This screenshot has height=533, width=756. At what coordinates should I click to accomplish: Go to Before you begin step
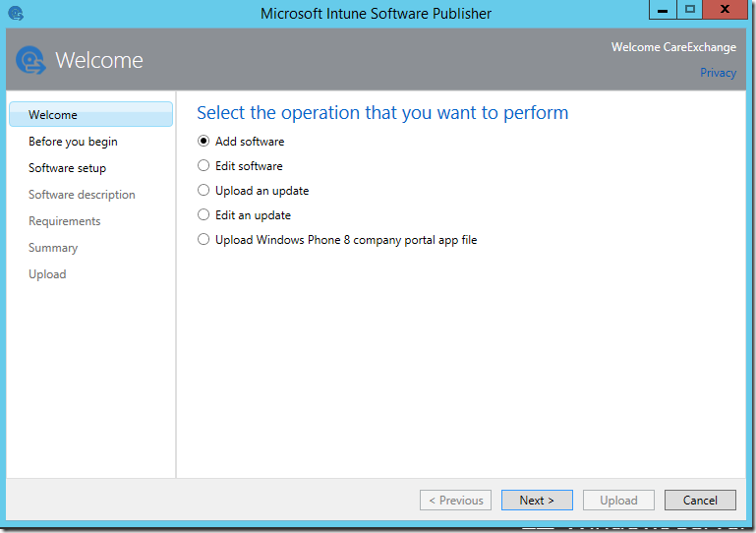pyautogui.click(x=73, y=142)
